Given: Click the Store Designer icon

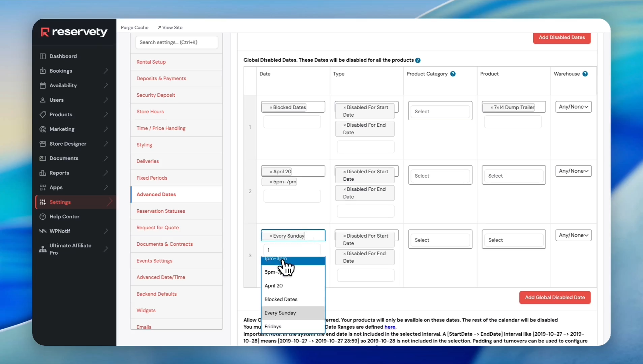Looking at the screenshot, I should point(43,144).
